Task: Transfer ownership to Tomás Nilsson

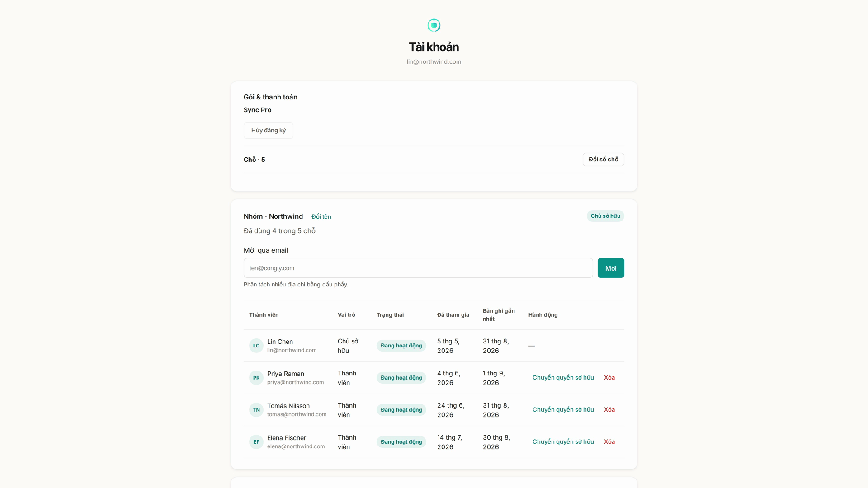Action: [563, 410]
